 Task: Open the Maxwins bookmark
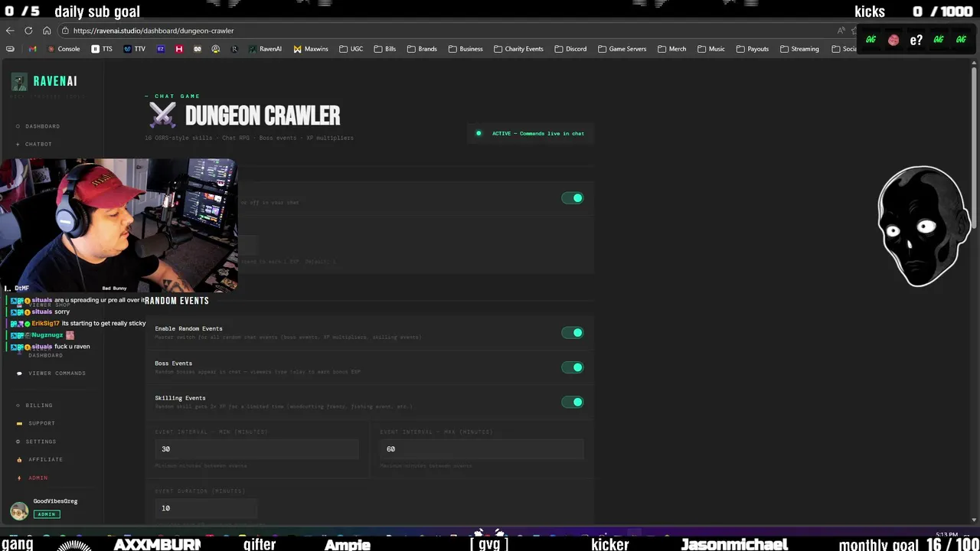[x=311, y=49]
